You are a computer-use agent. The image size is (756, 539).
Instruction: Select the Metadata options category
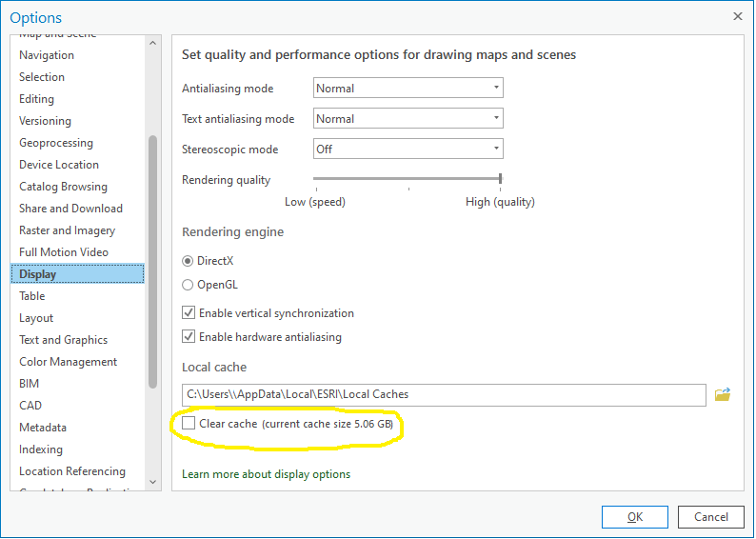(43, 428)
